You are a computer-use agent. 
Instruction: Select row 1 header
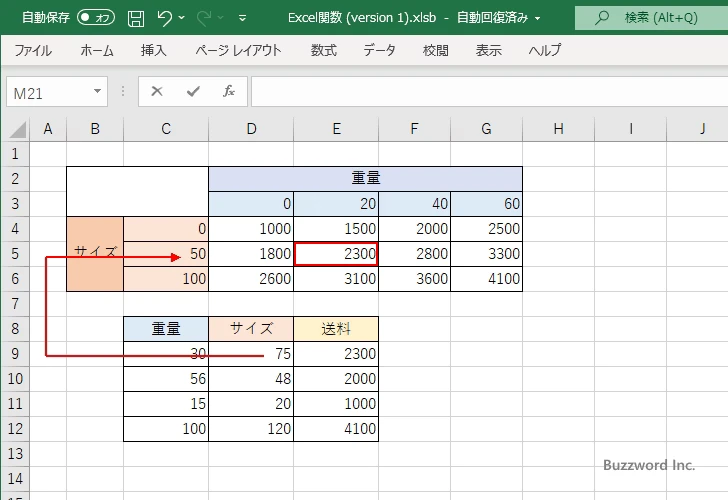pos(15,154)
